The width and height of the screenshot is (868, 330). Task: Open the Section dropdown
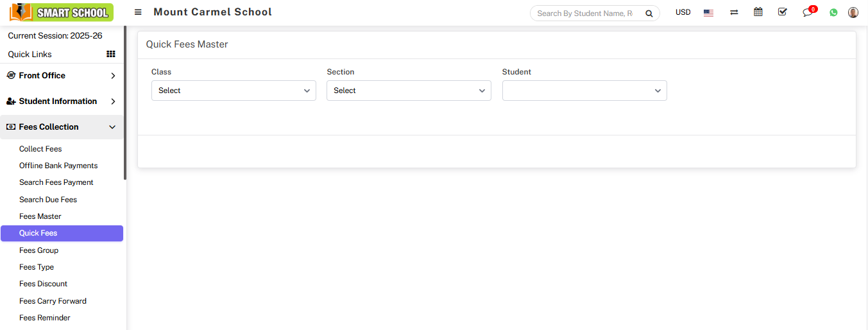point(409,91)
